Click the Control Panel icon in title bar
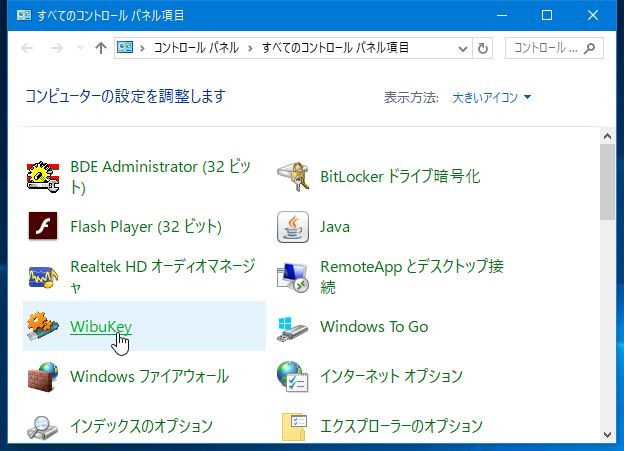 (x=23, y=15)
